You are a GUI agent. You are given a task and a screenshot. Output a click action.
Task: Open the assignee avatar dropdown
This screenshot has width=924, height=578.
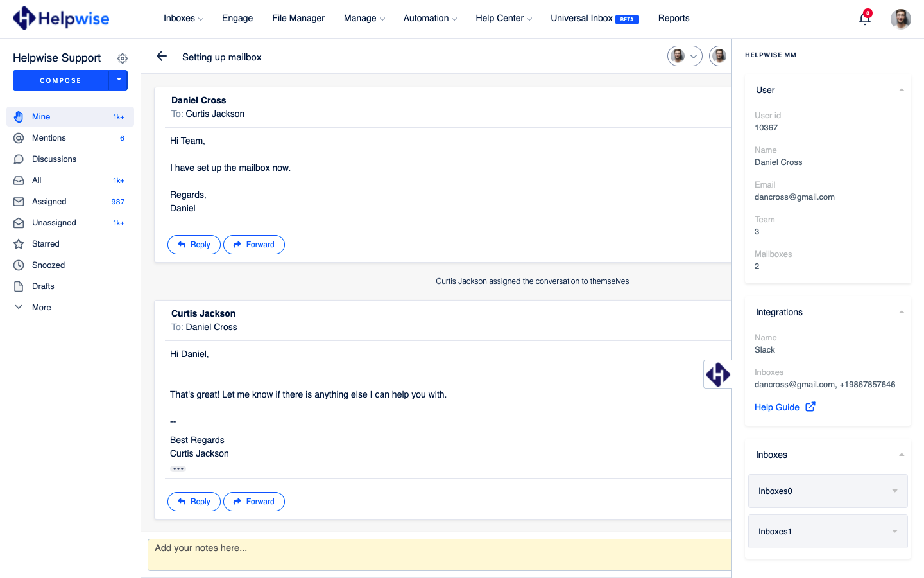click(685, 57)
